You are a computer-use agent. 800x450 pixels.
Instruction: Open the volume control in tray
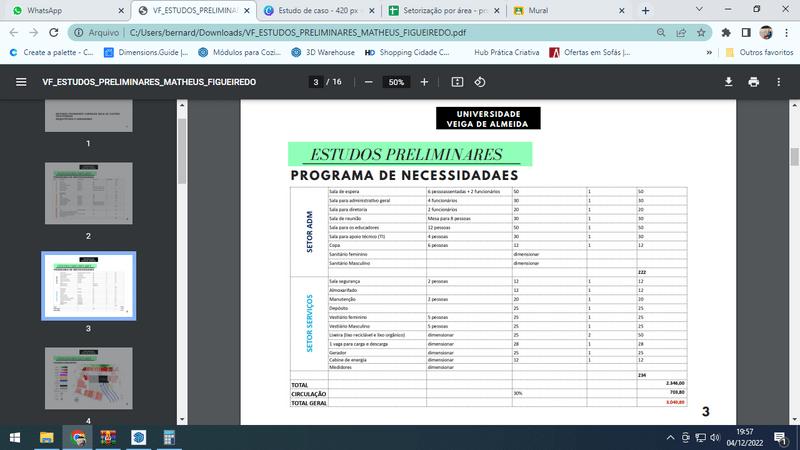pos(715,437)
